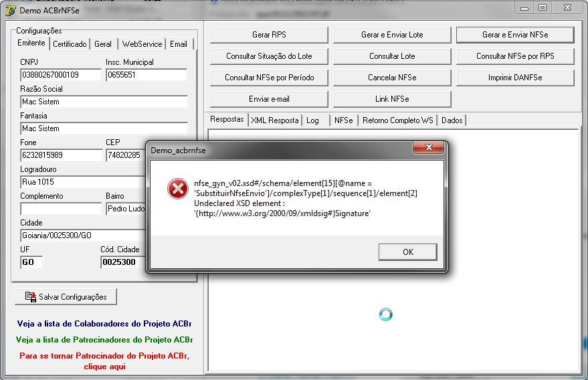Screen dimensions: 588x380
Task: Open the Patrocinadores do Projeto ACBr link
Action: coord(104,340)
